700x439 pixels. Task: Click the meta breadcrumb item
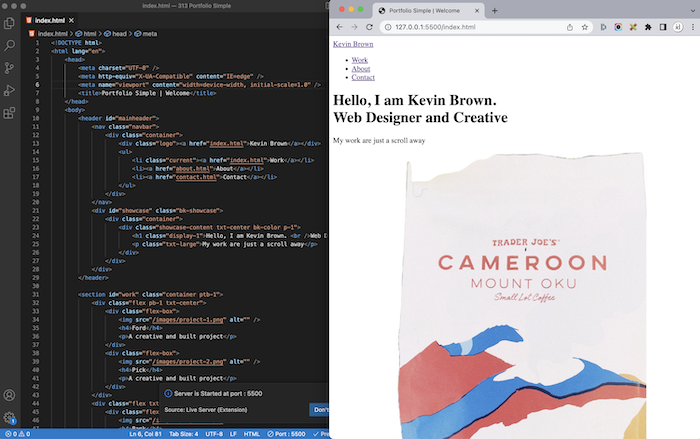coord(150,33)
